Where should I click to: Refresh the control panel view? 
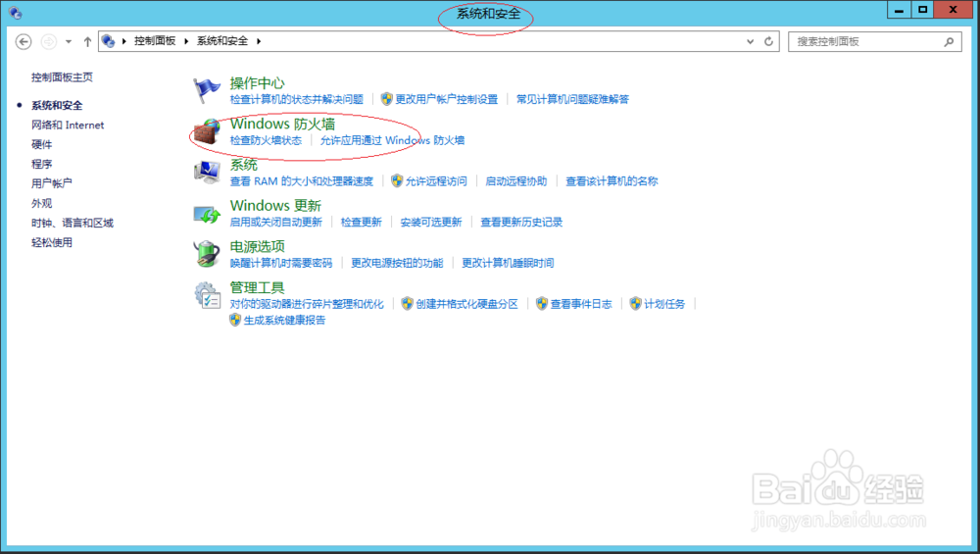[x=768, y=41]
